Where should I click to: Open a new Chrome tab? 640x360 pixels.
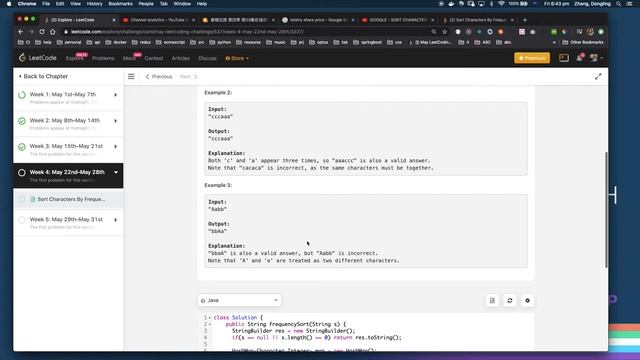(x=525, y=20)
